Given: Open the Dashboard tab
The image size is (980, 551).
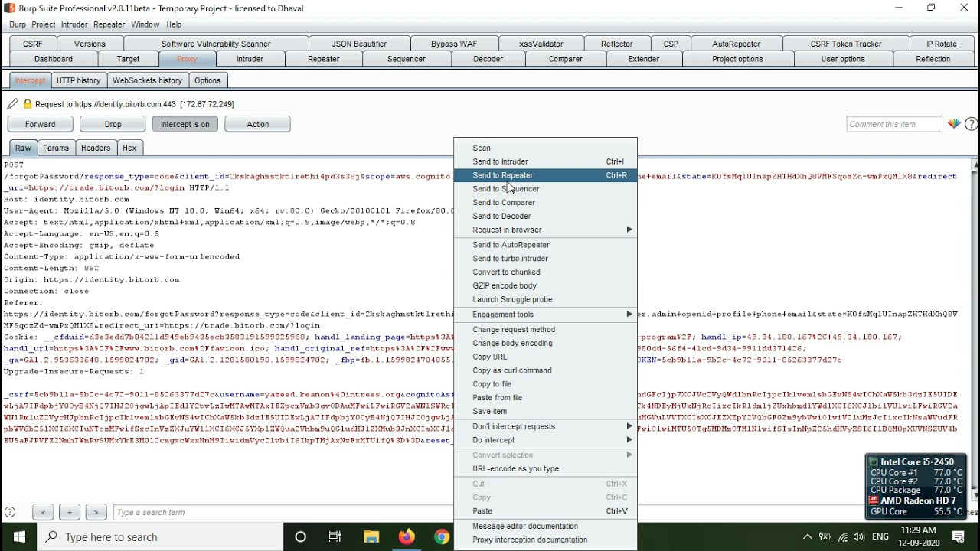Looking at the screenshot, I should 54,59.
